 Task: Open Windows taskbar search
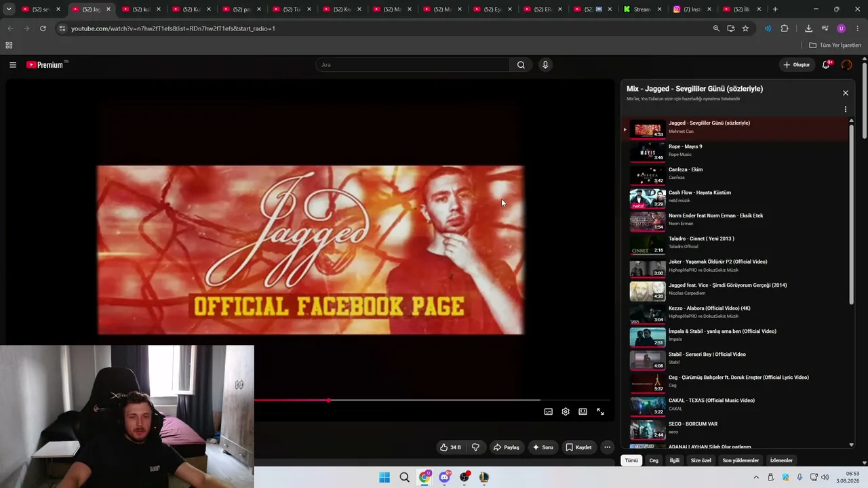pyautogui.click(x=405, y=477)
